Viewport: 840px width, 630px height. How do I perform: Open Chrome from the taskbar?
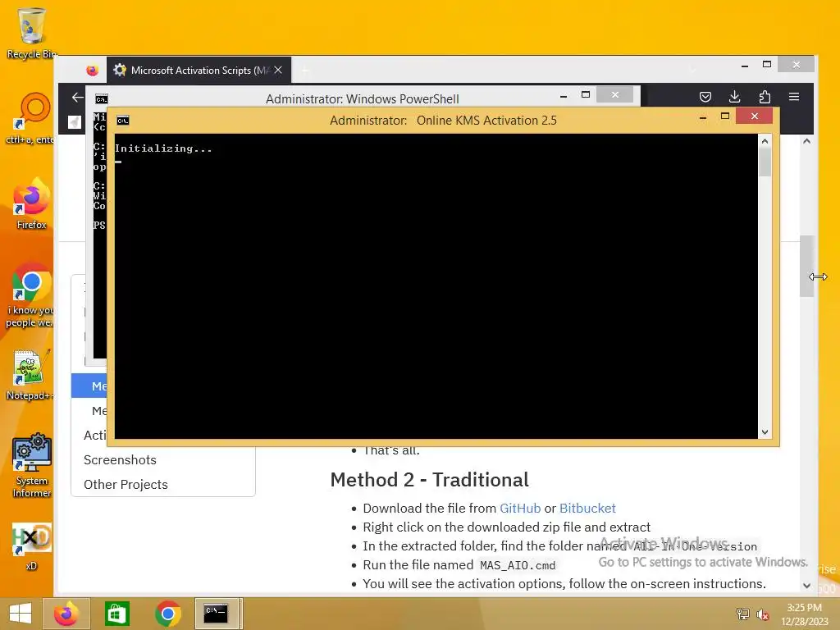(167, 614)
